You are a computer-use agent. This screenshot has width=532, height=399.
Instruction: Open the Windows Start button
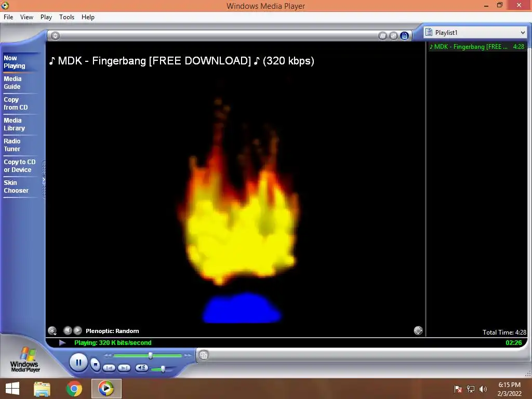click(x=12, y=389)
